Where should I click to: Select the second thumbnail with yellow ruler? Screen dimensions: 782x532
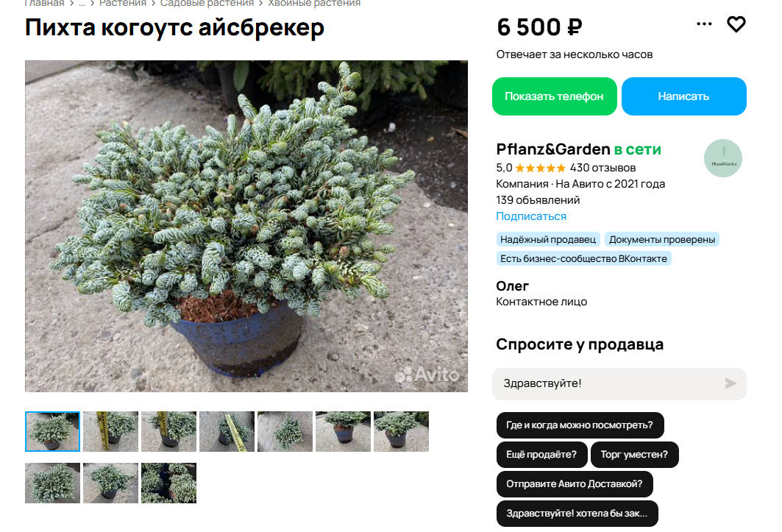[111, 432]
